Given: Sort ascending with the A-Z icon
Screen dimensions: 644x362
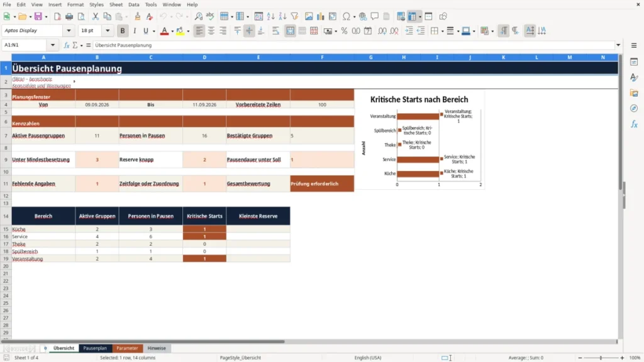Looking at the screenshot, I should click(x=270, y=16).
